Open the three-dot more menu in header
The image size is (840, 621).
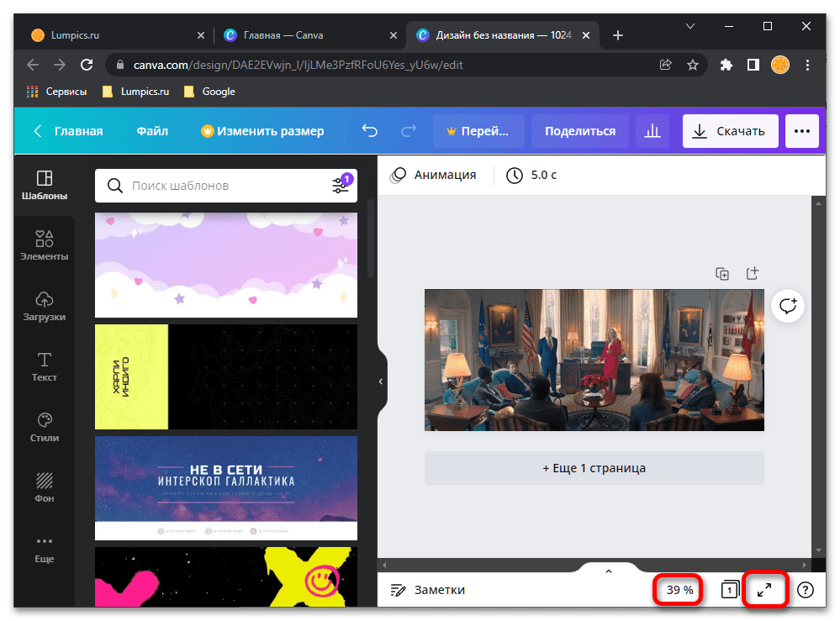click(802, 131)
